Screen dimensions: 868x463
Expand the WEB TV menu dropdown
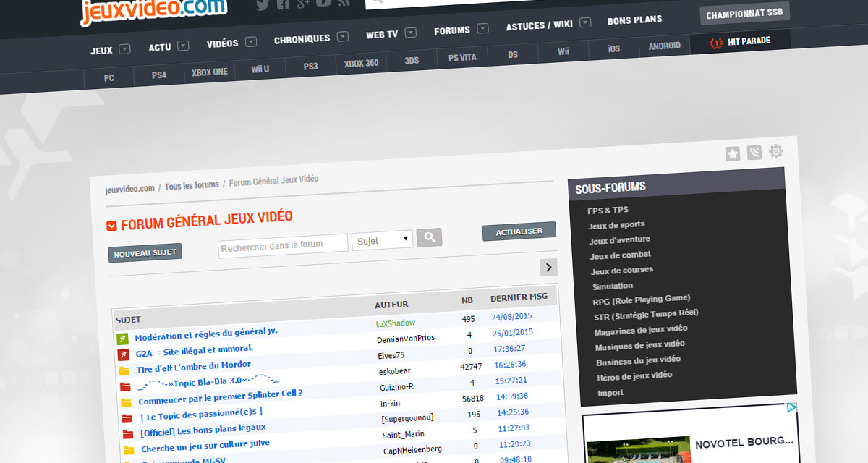411,33
